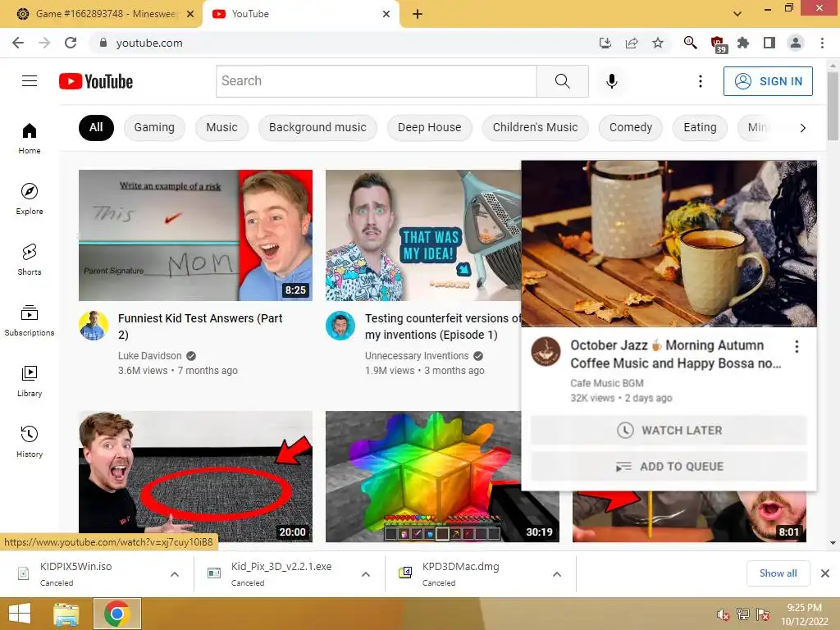840x630 pixels.
Task: Open October Jazz Morning Autumn video title
Action: click(x=676, y=354)
